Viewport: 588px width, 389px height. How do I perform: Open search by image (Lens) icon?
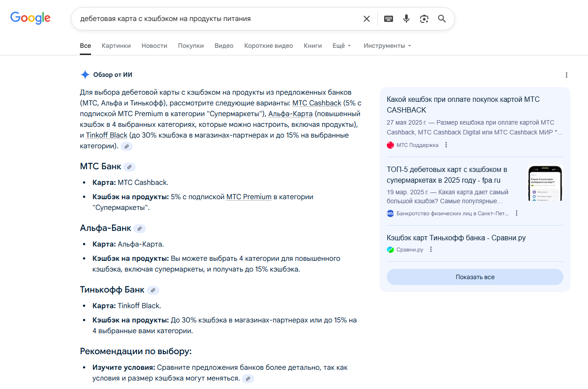click(424, 19)
